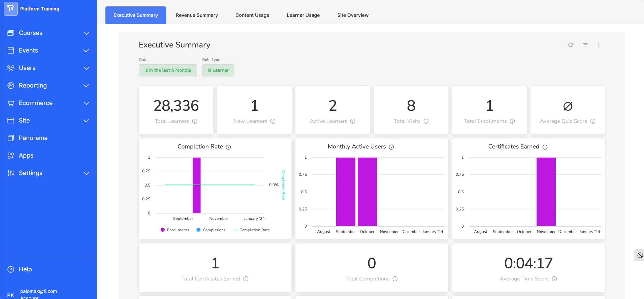Refresh the Executive Summary dashboard
The image size is (644, 299).
pos(571,45)
